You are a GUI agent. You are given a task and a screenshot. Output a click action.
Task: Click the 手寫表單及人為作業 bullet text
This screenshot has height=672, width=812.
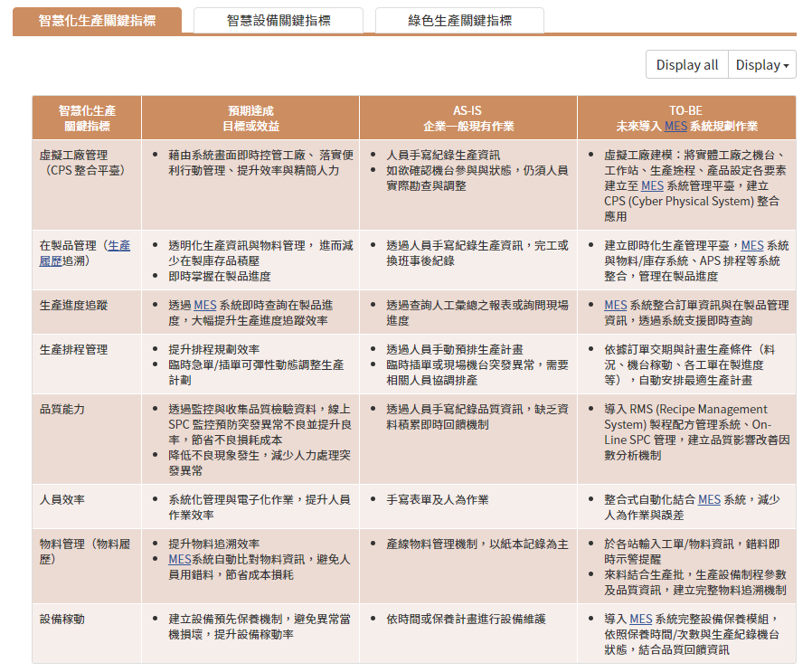(438, 499)
